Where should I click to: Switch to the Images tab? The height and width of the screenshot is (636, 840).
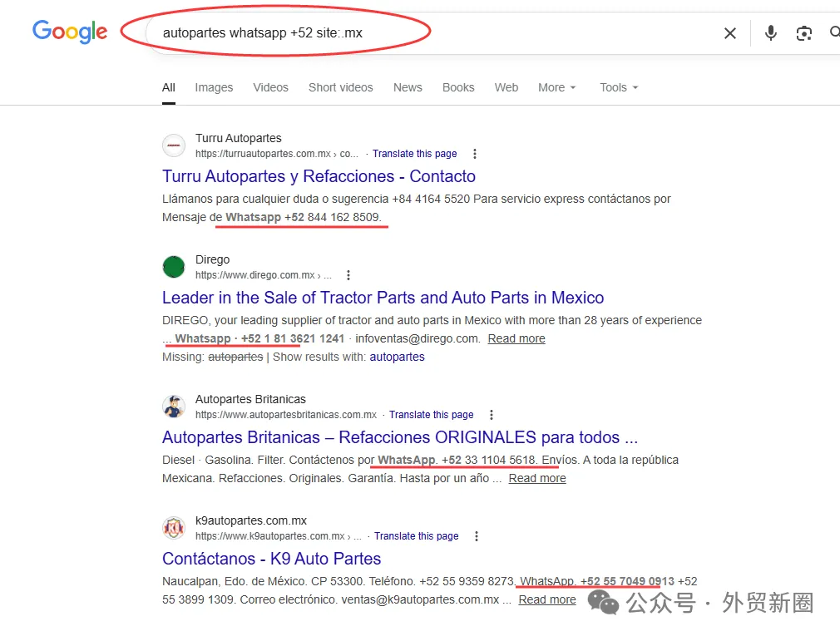[x=214, y=87]
